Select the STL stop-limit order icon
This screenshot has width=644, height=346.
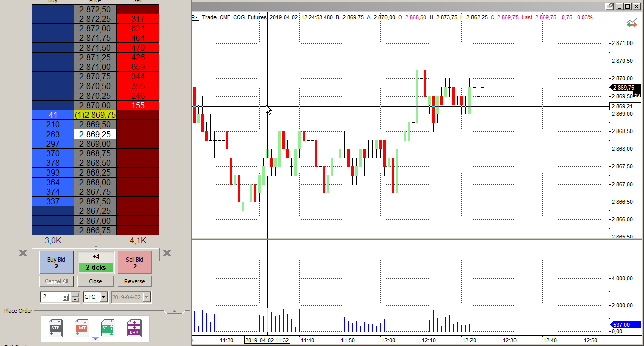(x=108, y=328)
